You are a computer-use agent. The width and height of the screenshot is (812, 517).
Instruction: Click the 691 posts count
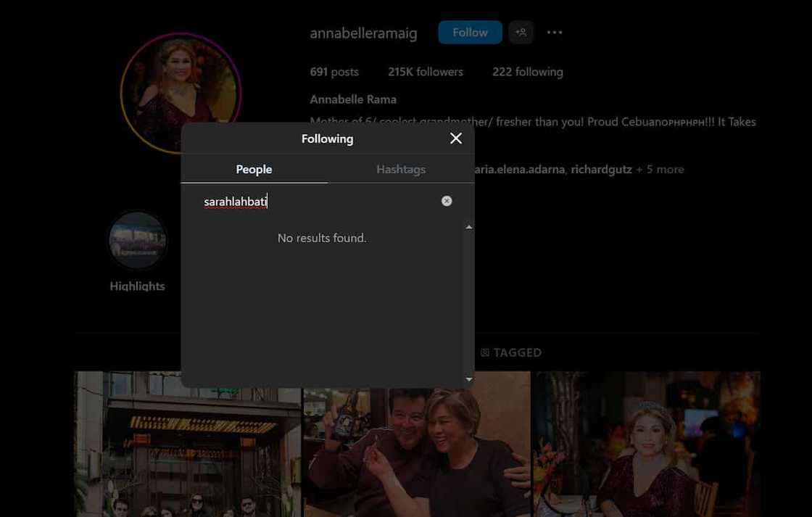334,72
